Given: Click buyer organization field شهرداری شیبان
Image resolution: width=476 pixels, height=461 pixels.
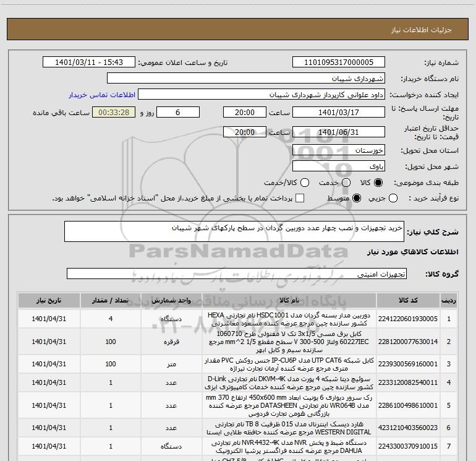Looking at the screenshot, I should (x=246, y=79).
